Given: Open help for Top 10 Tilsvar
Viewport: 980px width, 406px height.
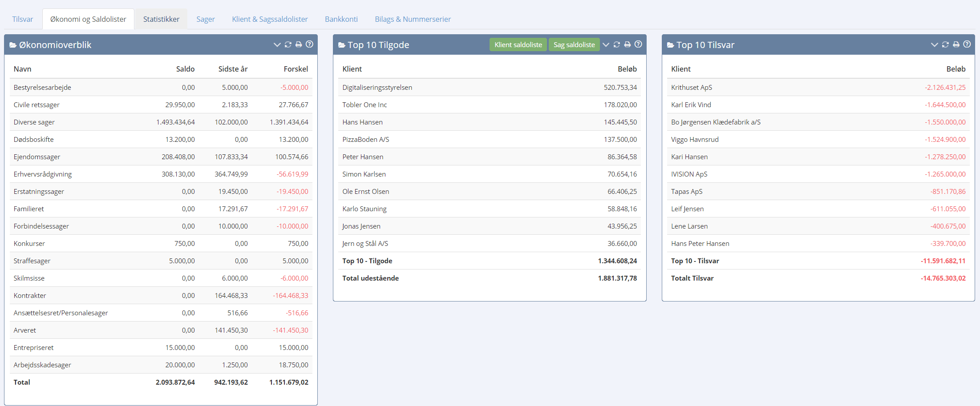Looking at the screenshot, I should pyautogui.click(x=967, y=44).
